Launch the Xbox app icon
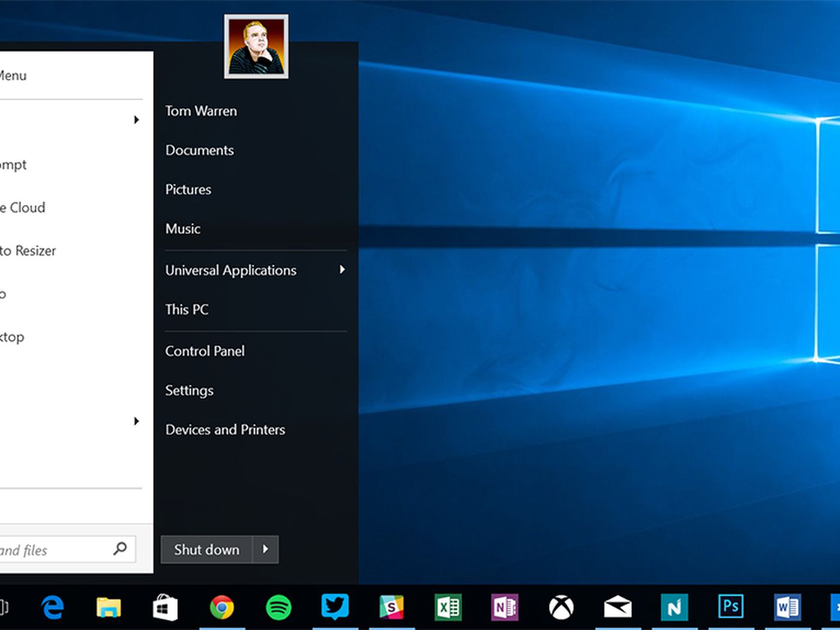The width and height of the screenshot is (840, 630). (561, 608)
